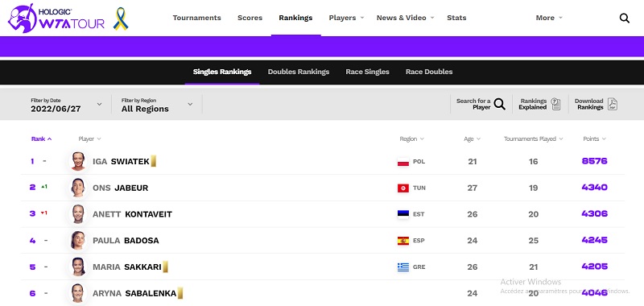The width and height of the screenshot is (644, 306).
Task: Switch to the Race Singles tab
Action: [367, 72]
